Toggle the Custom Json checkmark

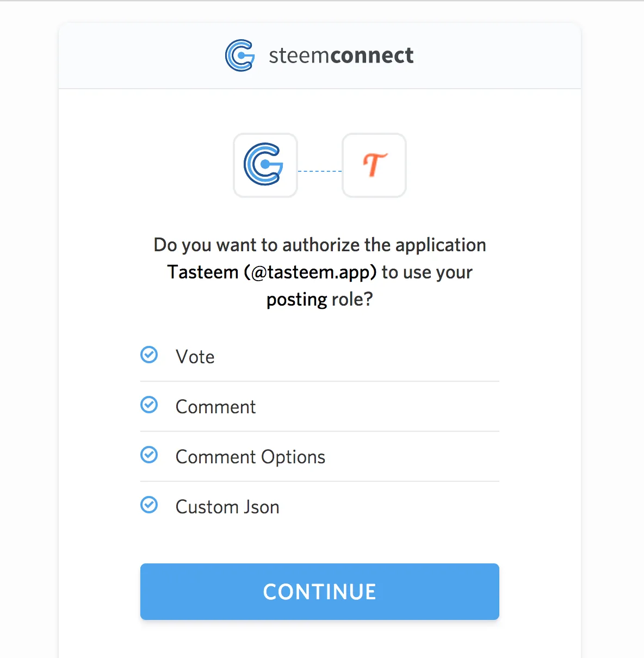click(x=149, y=505)
